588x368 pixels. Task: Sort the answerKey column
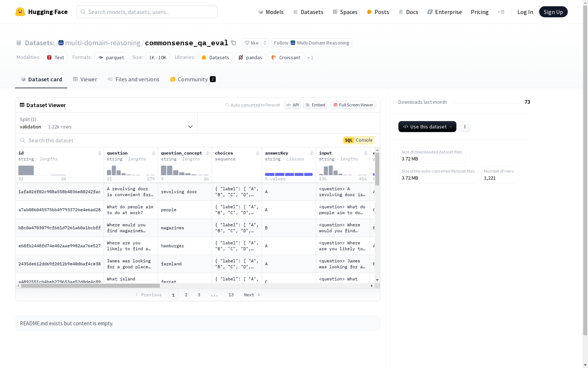(x=312, y=153)
